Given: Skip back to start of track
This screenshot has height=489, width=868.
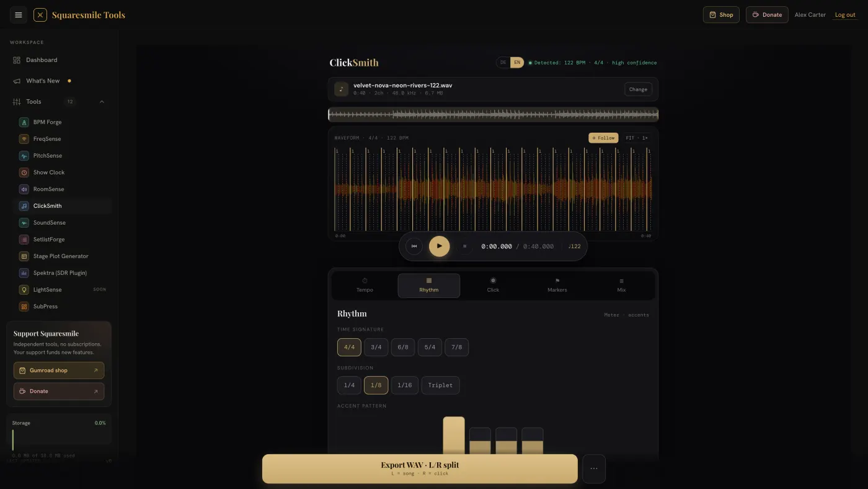Looking at the screenshot, I should (414, 246).
